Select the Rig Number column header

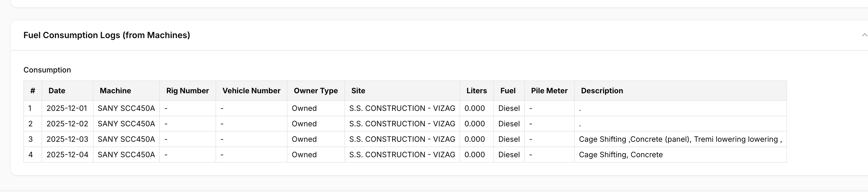click(x=187, y=91)
